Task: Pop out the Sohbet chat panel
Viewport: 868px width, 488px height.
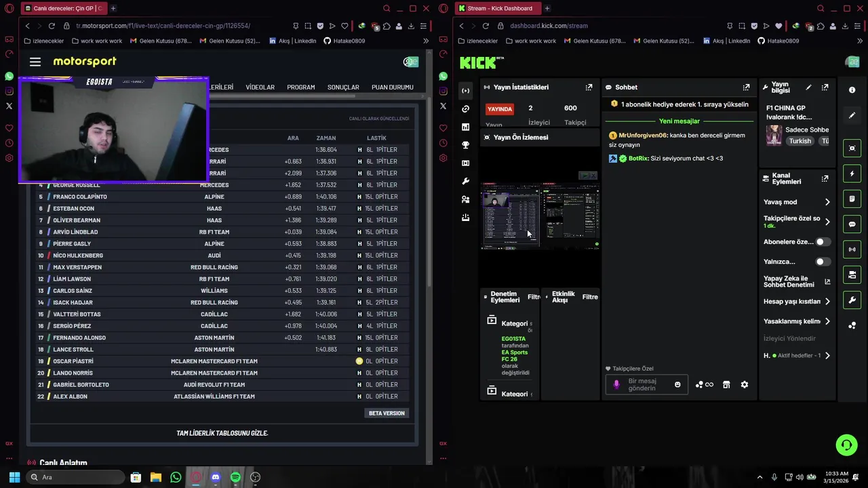Action: tap(746, 87)
